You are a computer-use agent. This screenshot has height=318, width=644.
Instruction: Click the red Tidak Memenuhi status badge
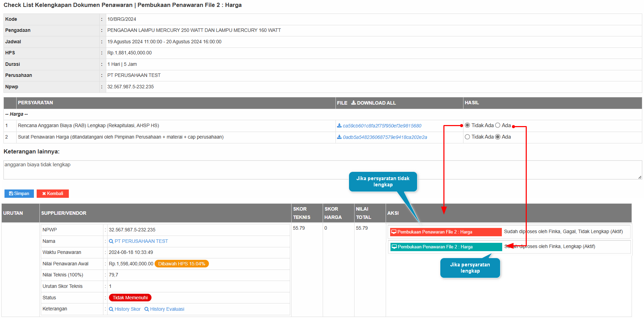pyautogui.click(x=130, y=298)
